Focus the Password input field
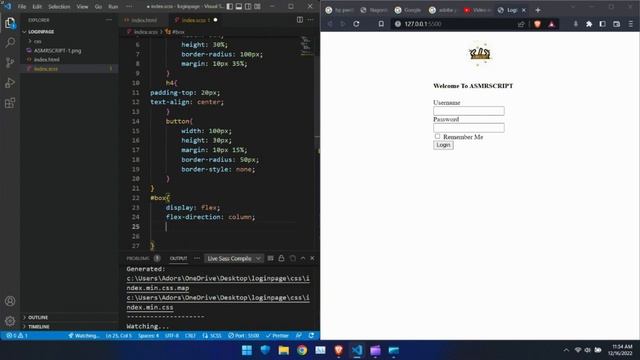This screenshot has height=360, width=640. [x=469, y=128]
